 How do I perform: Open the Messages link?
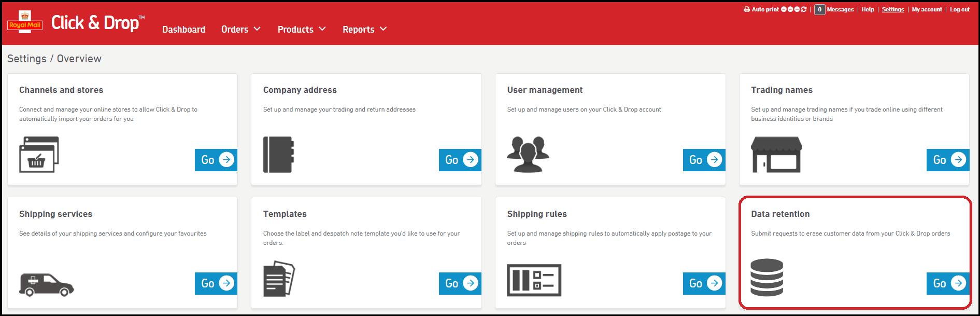[841, 9]
